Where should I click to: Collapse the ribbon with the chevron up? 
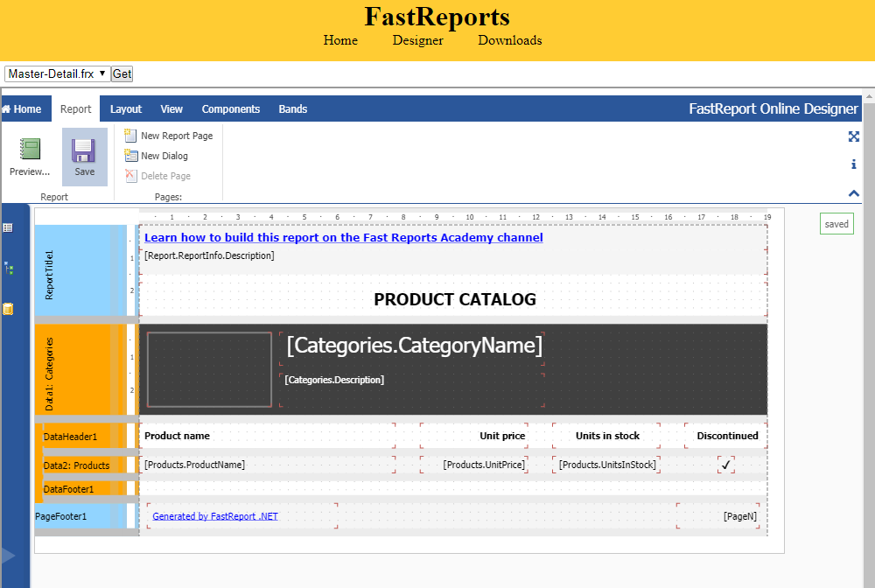[853, 193]
